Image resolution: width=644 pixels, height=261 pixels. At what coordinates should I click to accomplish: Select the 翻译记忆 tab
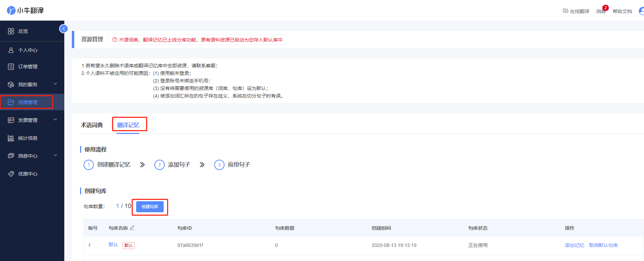coord(128,125)
